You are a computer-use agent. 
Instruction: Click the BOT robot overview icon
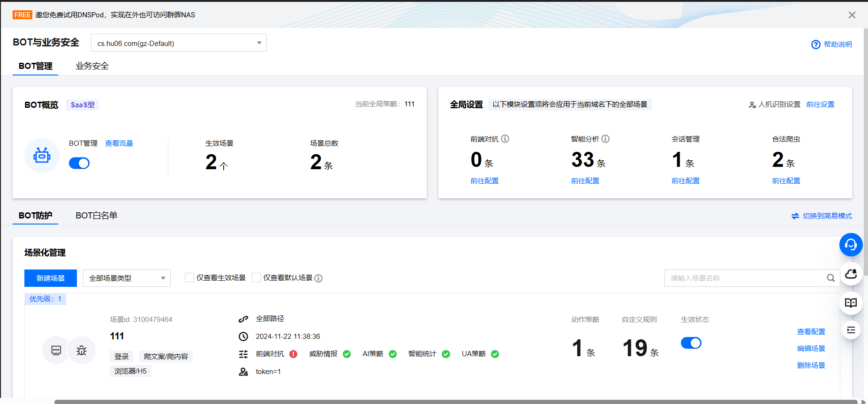pyautogui.click(x=42, y=156)
